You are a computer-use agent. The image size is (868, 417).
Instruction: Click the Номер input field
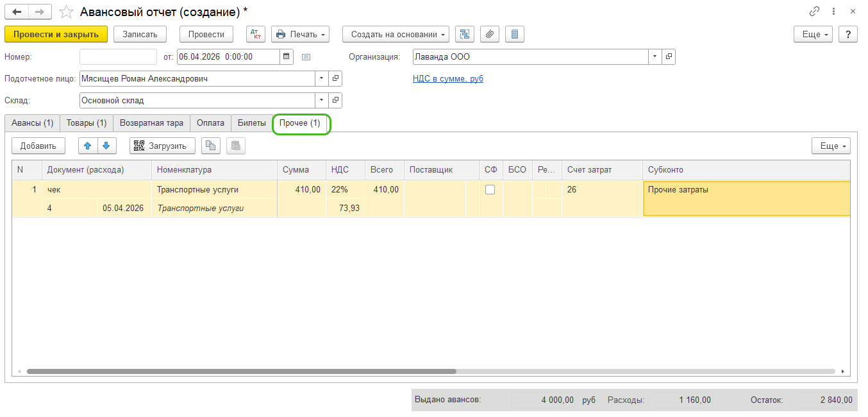pos(118,56)
